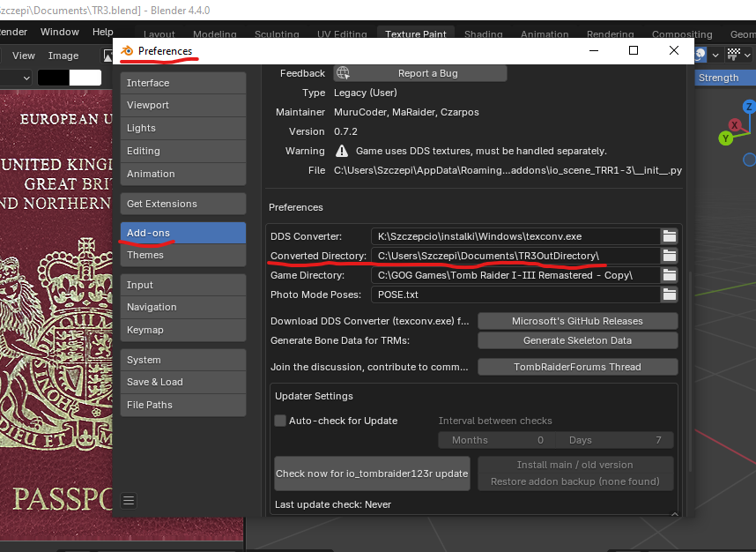Open the Preferences hamburger menu

click(x=129, y=501)
